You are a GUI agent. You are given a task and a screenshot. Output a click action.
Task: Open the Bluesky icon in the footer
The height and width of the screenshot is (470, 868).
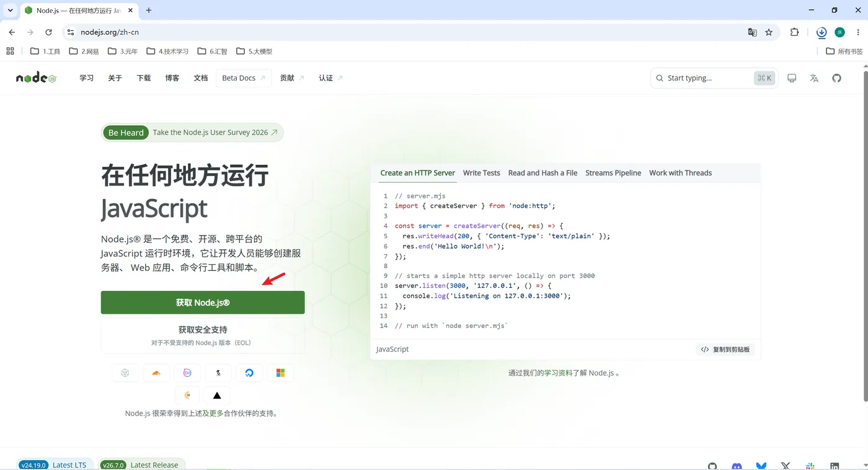pos(761,466)
